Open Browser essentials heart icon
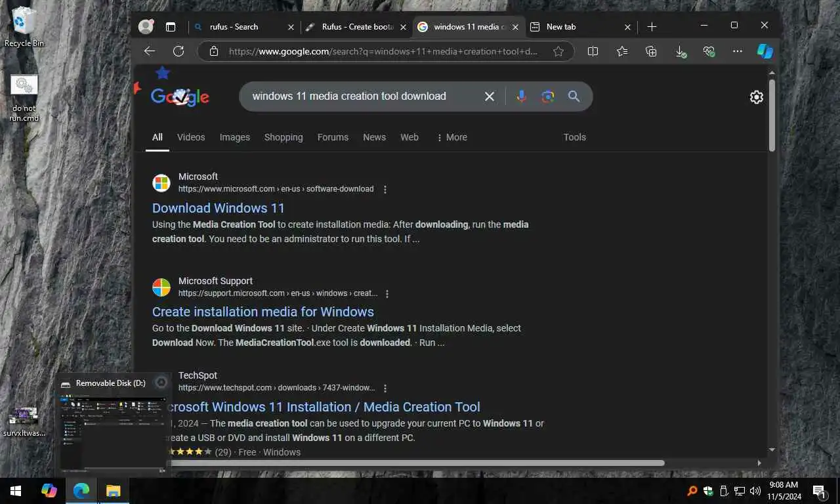Screen dimensions: 840x504 (x=709, y=51)
